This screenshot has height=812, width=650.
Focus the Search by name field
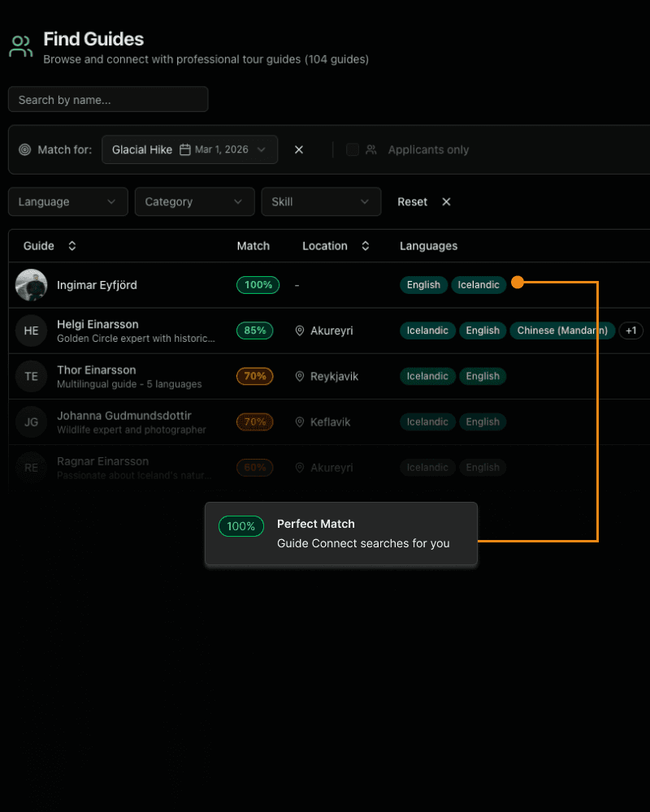[108, 99]
